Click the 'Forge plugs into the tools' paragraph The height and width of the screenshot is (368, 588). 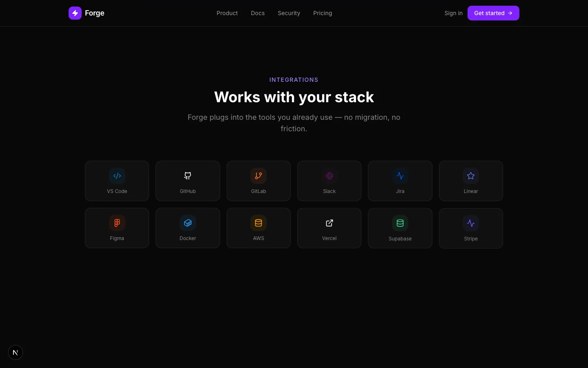[x=294, y=123]
